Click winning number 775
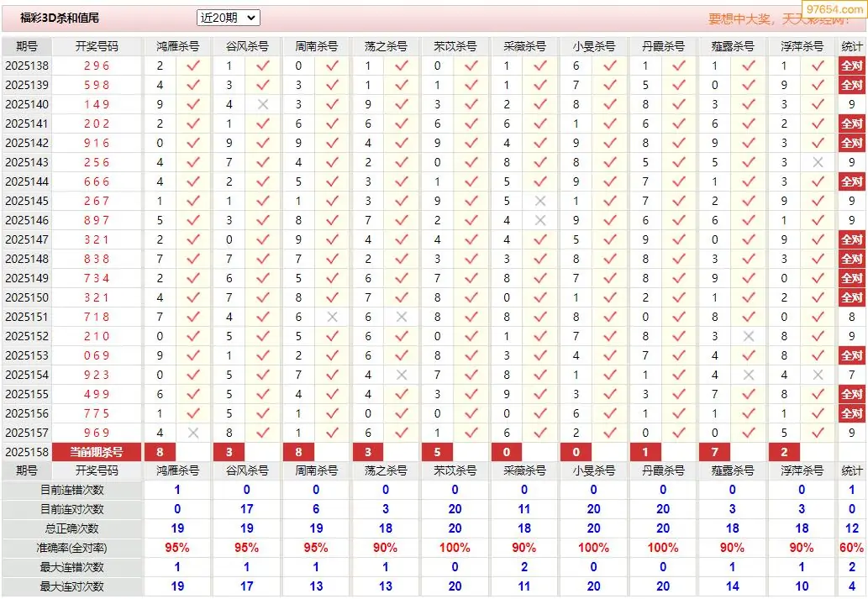The image size is (868, 599). (x=97, y=413)
